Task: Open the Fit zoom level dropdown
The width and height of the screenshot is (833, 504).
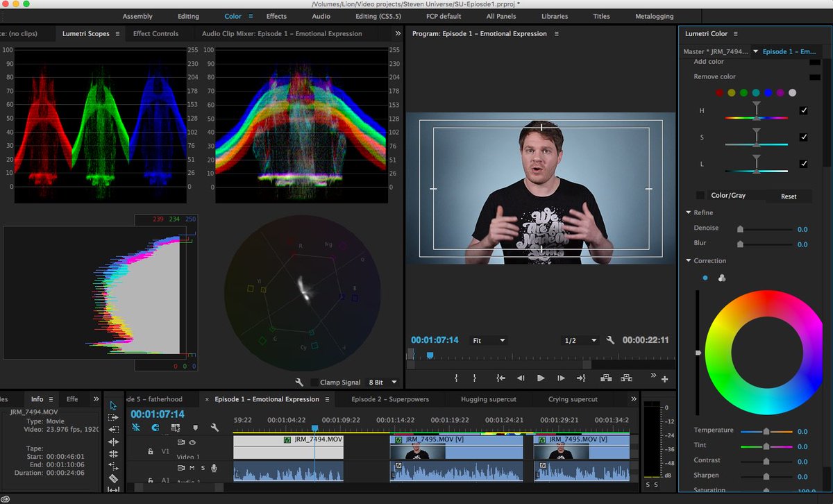Action: point(489,340)
